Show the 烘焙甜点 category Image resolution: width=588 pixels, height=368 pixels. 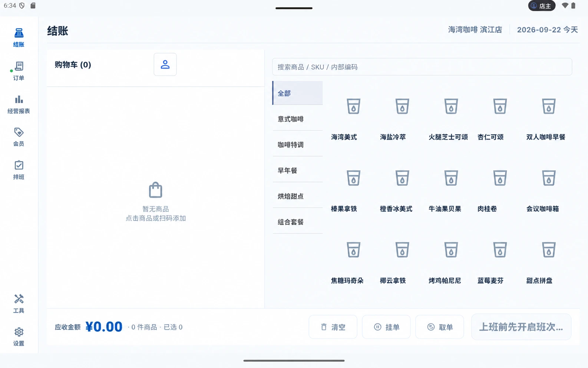pyautogui.click(x=297, y=196)
